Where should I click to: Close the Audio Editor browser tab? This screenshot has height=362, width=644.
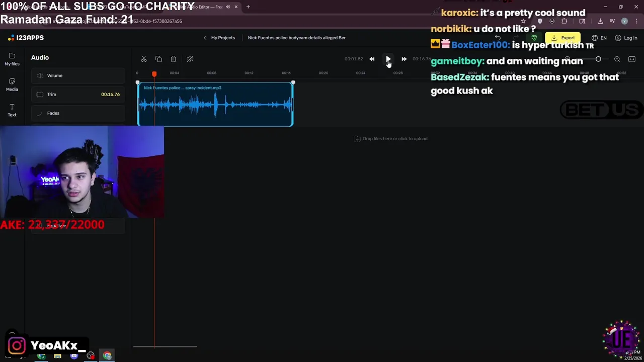[x=236, y=7]
